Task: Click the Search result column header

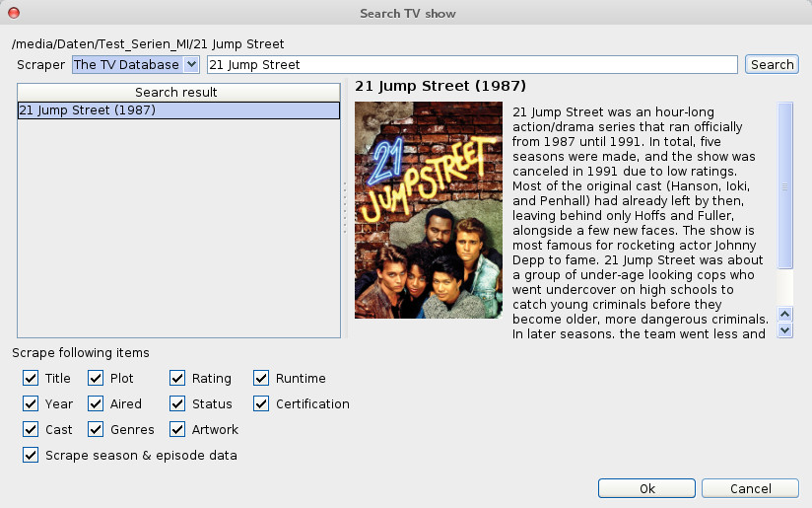Action: click(x=178, y=93)
